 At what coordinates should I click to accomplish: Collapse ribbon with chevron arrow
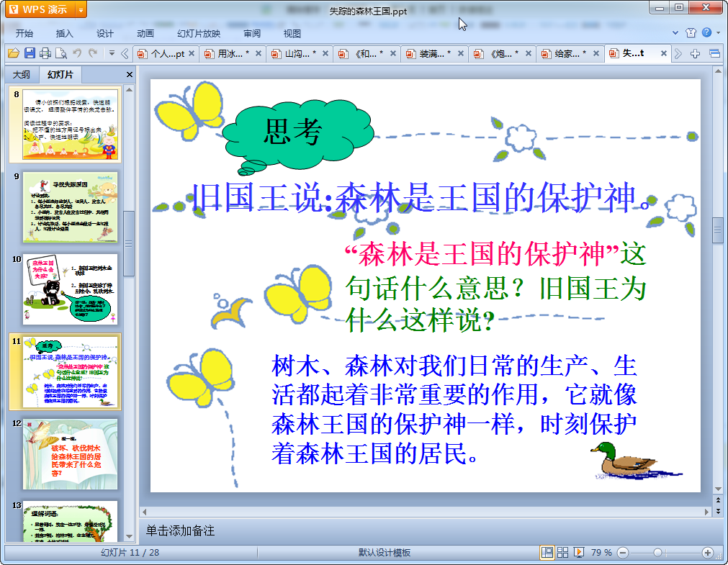tap(675, 32)
